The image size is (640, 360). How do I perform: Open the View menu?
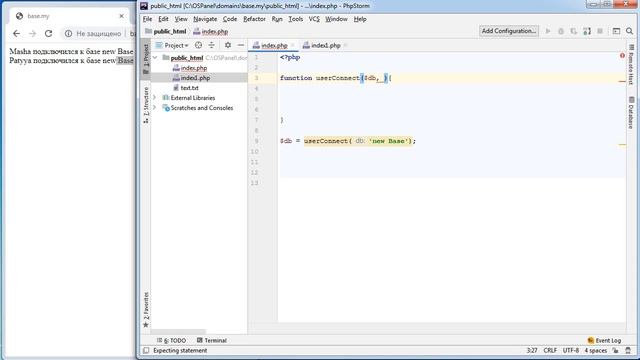(181, 19)
